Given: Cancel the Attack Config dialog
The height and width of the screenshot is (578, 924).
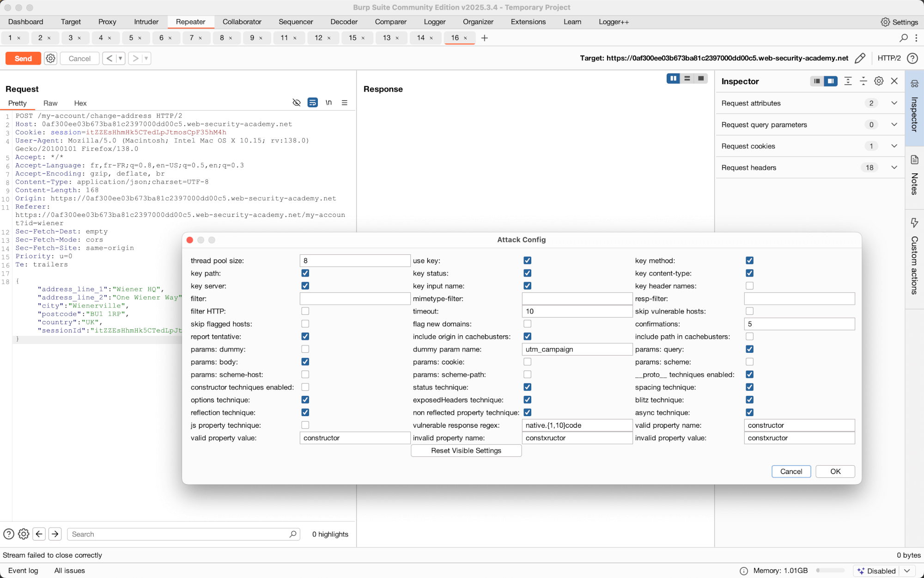Looking at the screenshot, I should pos(791,471).
